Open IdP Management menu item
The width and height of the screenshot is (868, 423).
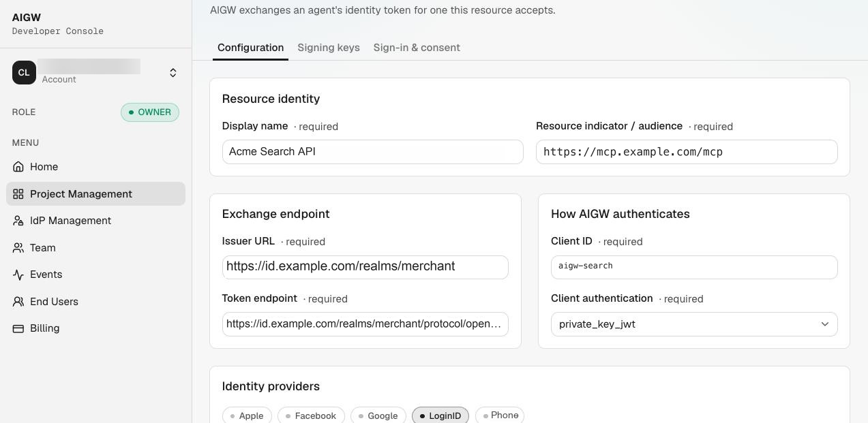click(95, 221)
